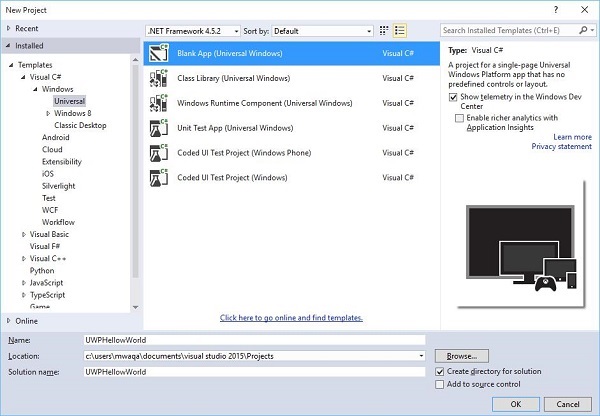Image resolution: width=600 pixels, height=416 pixels.
Task: Enable richer analytics with Application Insights
Action: tap(459, 118)
